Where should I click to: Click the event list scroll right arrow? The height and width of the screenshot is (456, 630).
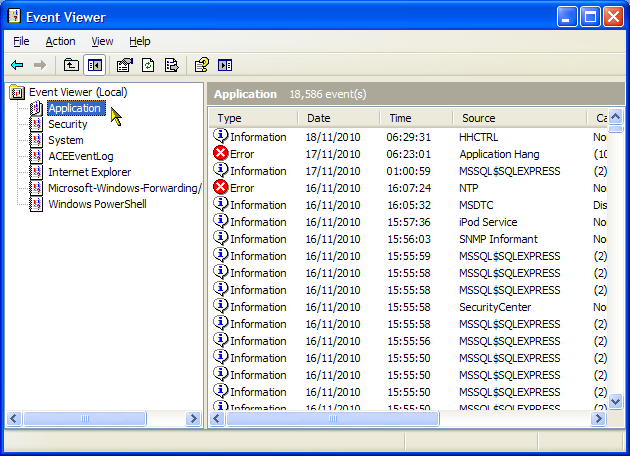(x=598, y=419)
